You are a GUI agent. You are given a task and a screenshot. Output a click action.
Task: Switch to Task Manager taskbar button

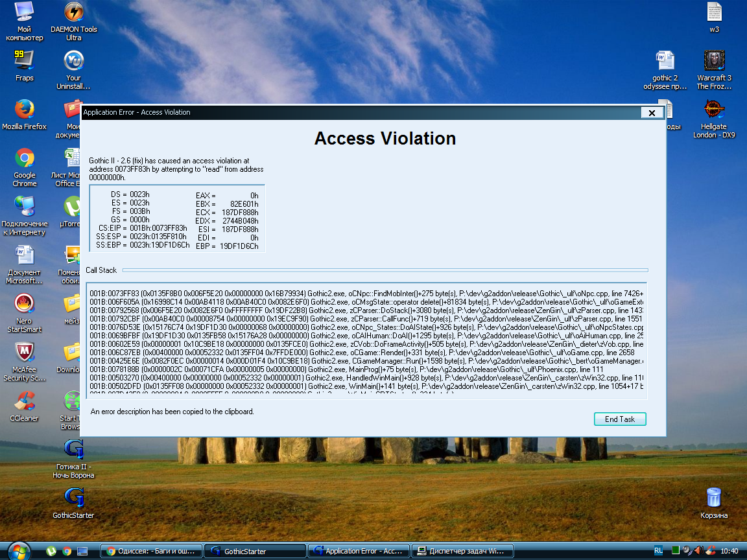[462, 551]
